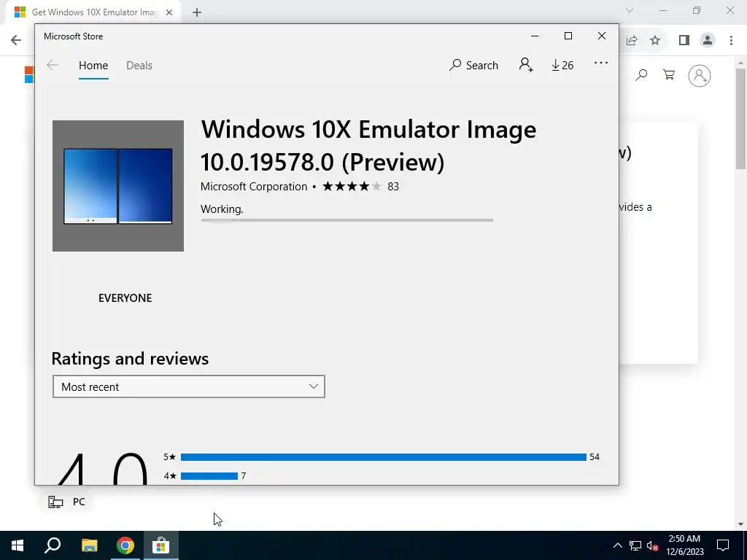Click the Working progress bar
This screenshot has height=560, width=747.
pyautogui.click(x=347, y=220)
